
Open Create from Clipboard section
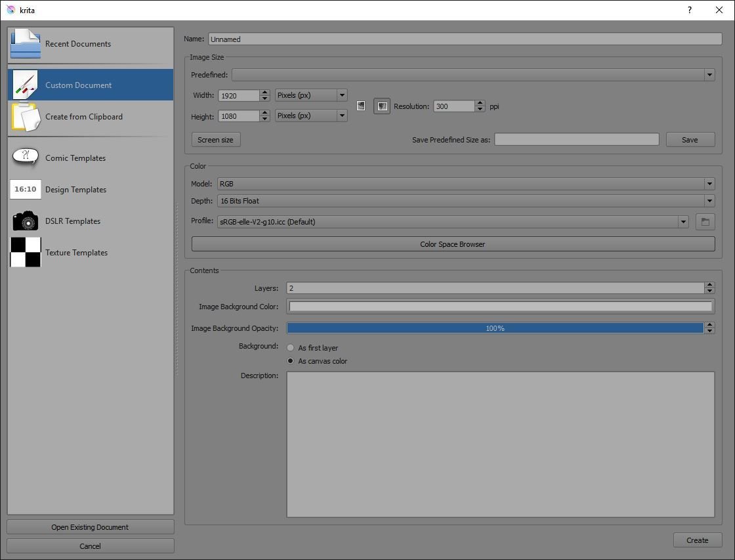(91, 117)
